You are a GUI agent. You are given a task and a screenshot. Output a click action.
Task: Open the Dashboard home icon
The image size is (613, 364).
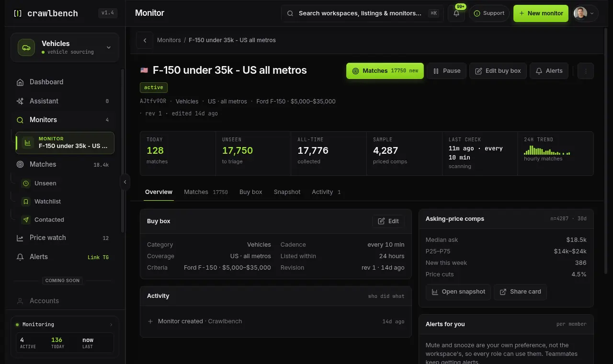pyautogui.click(x=20, y=82)
